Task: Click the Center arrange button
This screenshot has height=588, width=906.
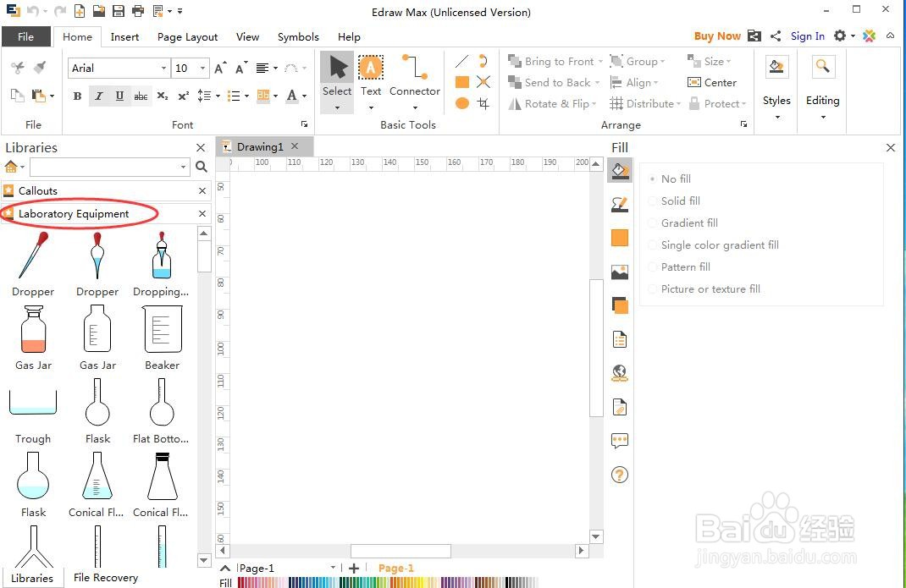Action: point(712,83)
